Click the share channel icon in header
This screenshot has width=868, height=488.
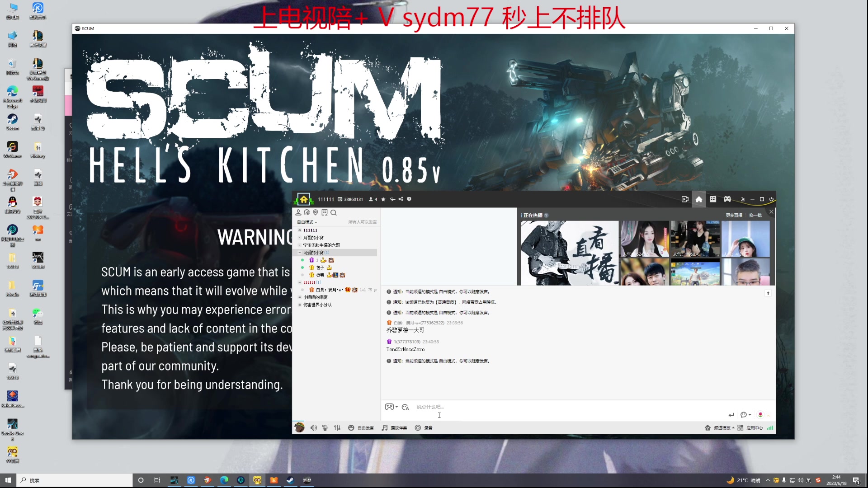coord(401,199)
